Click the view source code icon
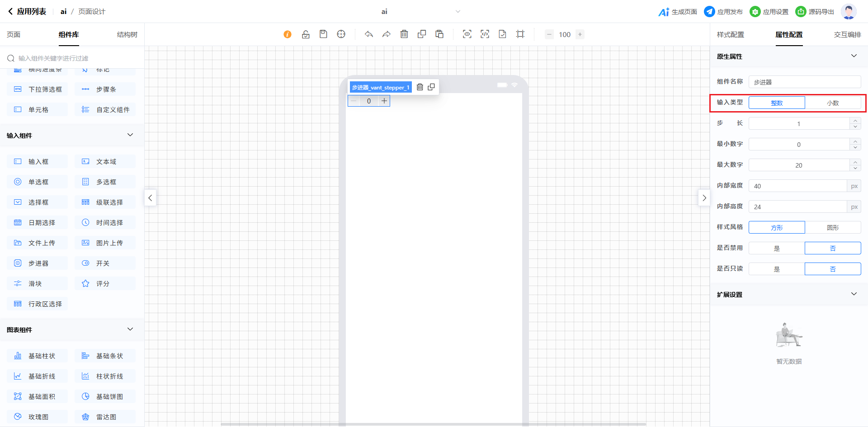Image resolution: width=868 pixels, height=427 pixels. [x=485, y=34]
